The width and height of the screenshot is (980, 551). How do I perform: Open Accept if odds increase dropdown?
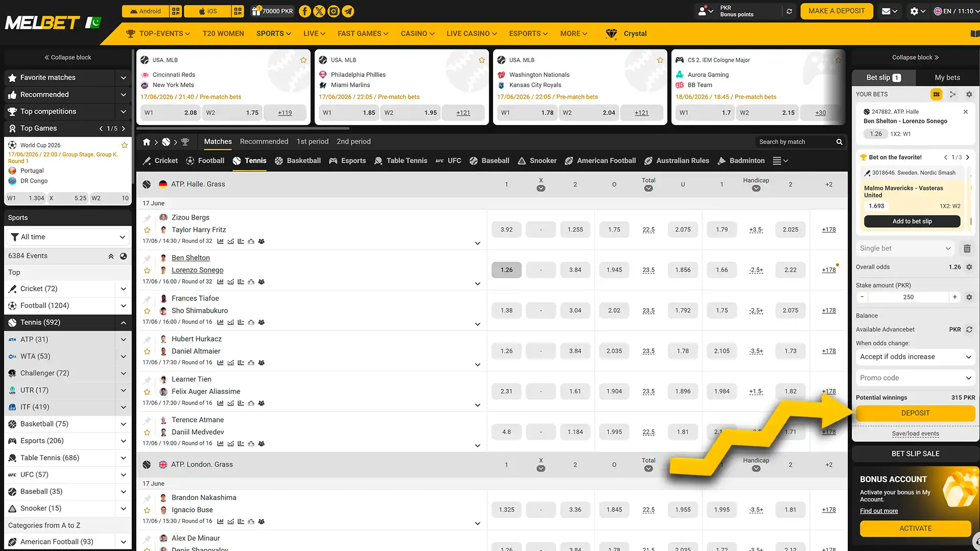click(x=916, y=357)
